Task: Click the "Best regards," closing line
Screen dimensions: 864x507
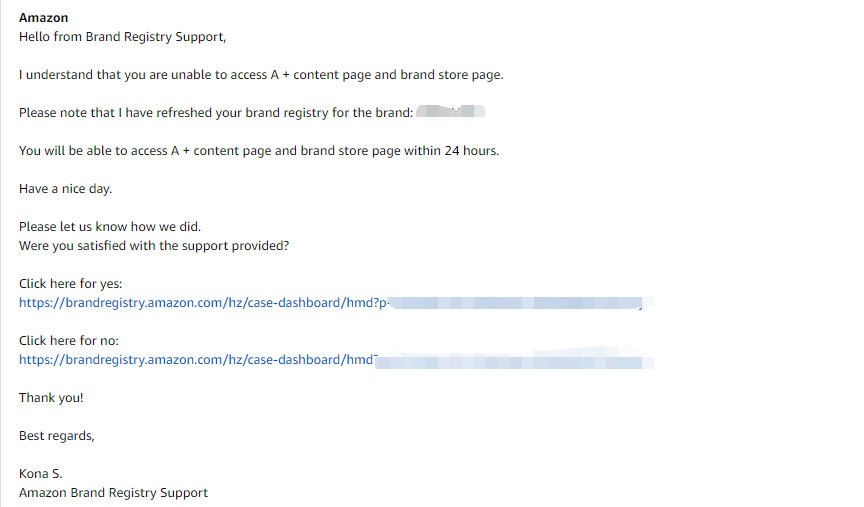Action: pos(57,436)
